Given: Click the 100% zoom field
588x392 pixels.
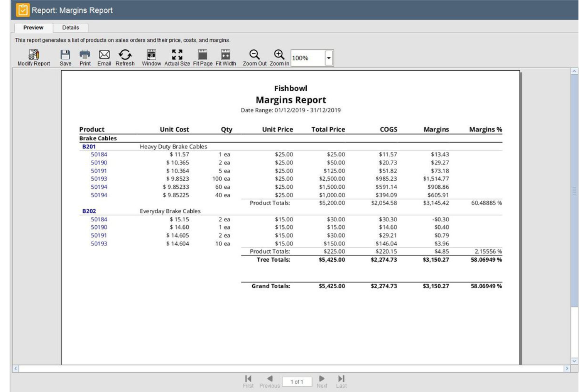Looking at the screenshot, I should coord(308,58).
